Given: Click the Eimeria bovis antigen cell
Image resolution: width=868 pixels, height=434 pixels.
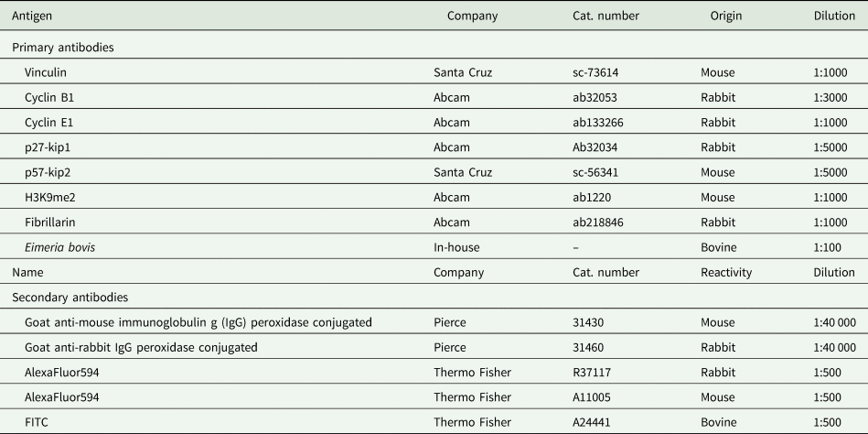Looking at the screenshot, I should [x=59, y=247].
